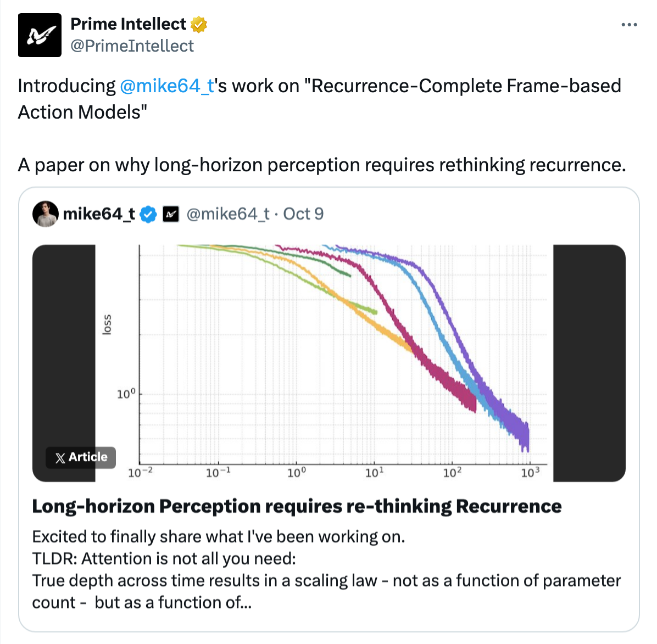Open the Oct 9 timestamp

coord(303,214)
